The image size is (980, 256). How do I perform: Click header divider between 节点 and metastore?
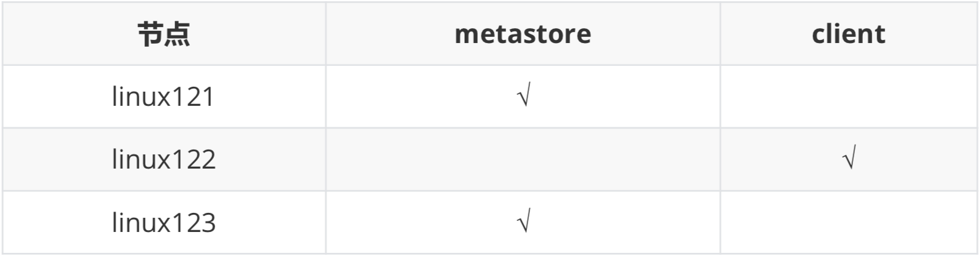326,34
